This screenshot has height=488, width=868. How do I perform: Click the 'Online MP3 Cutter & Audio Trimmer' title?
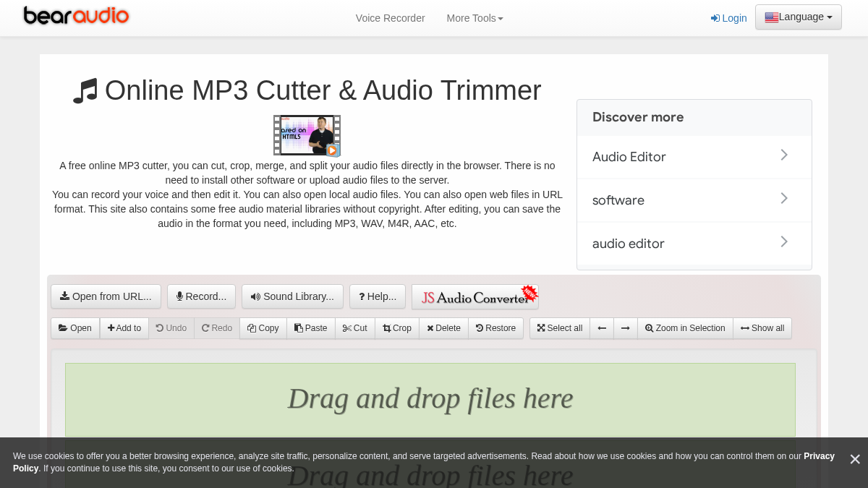[323, 90]
